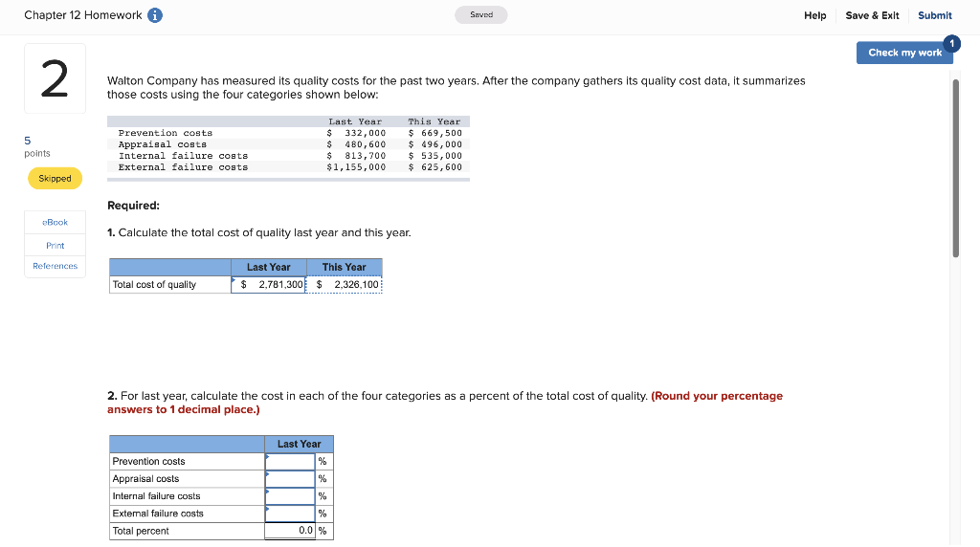This screenshot has height=547, width=980.
Task: Click the '5 points' label
Action: point(37,146)
